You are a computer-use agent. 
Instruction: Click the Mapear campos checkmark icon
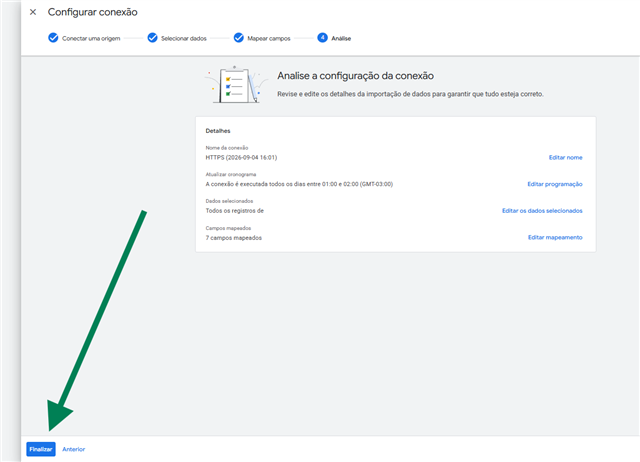click(x=239, y=38)
